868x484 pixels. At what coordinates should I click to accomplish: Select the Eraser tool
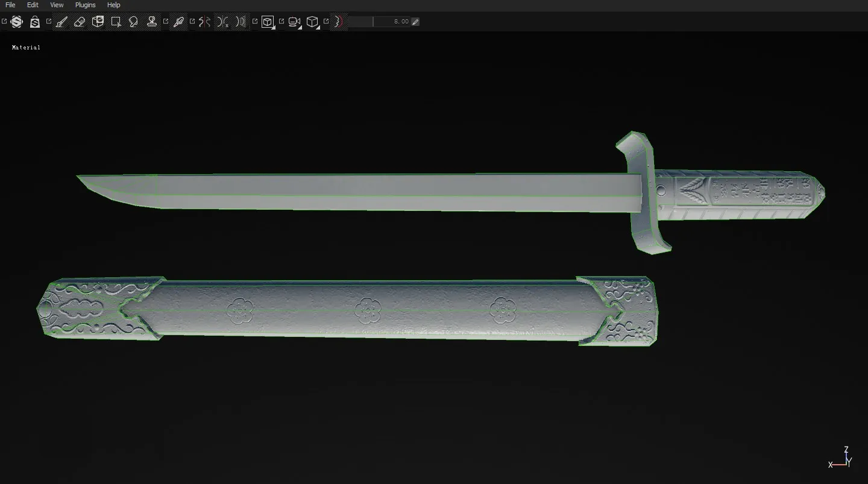[80, 22]
